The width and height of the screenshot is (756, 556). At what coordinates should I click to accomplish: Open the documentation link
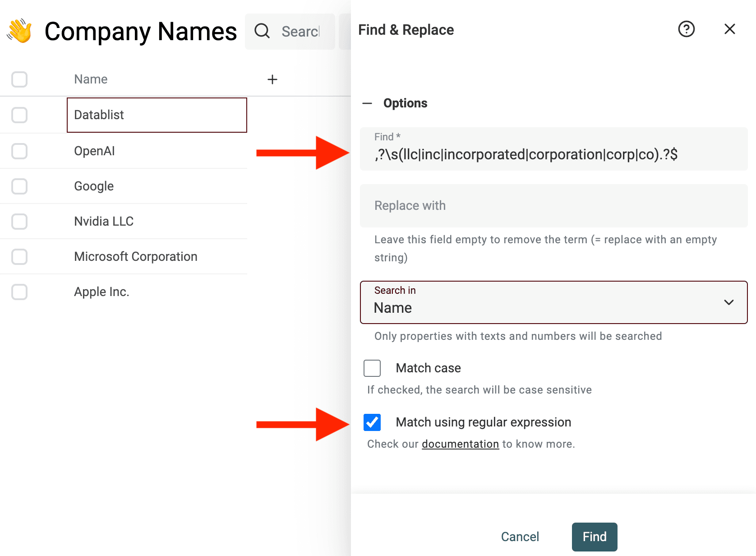[460, 444]
